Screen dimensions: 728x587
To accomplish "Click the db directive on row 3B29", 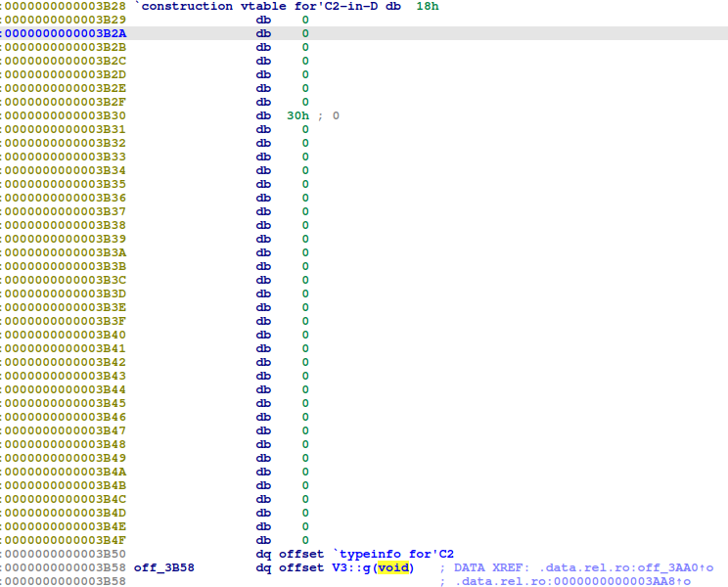I will coord(263,20).
